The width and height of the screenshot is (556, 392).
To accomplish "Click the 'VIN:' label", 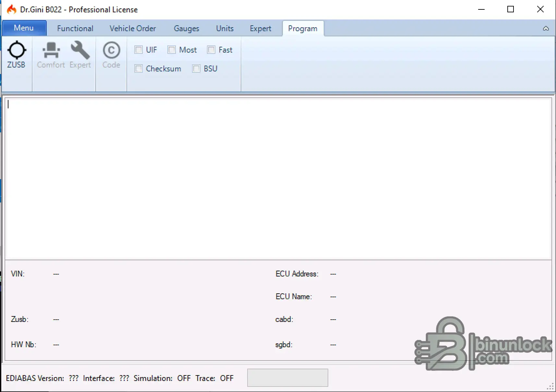I will click(18, 274).
